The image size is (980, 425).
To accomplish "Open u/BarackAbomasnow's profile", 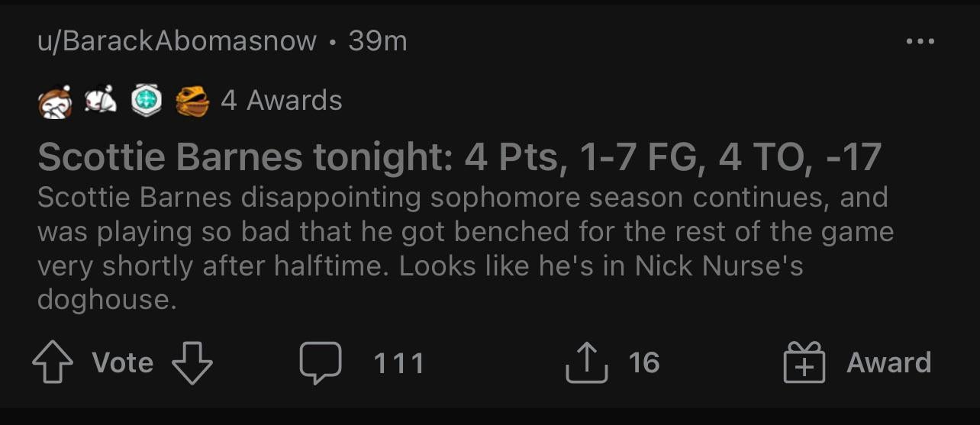I will pos(176,41).
